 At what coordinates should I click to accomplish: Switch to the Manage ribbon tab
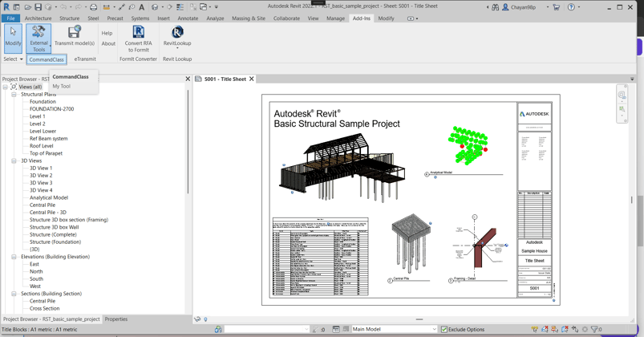[335, 18]
